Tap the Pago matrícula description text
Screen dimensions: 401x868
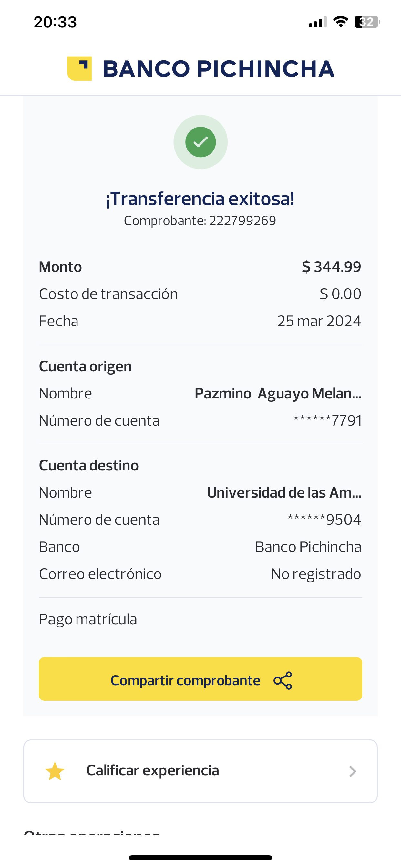88,619
